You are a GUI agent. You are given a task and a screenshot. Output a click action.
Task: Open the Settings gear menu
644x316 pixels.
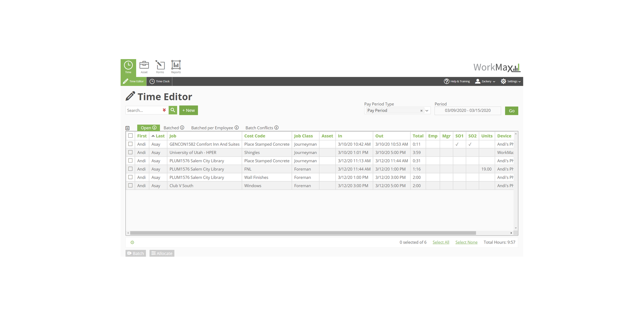(511, 81)
